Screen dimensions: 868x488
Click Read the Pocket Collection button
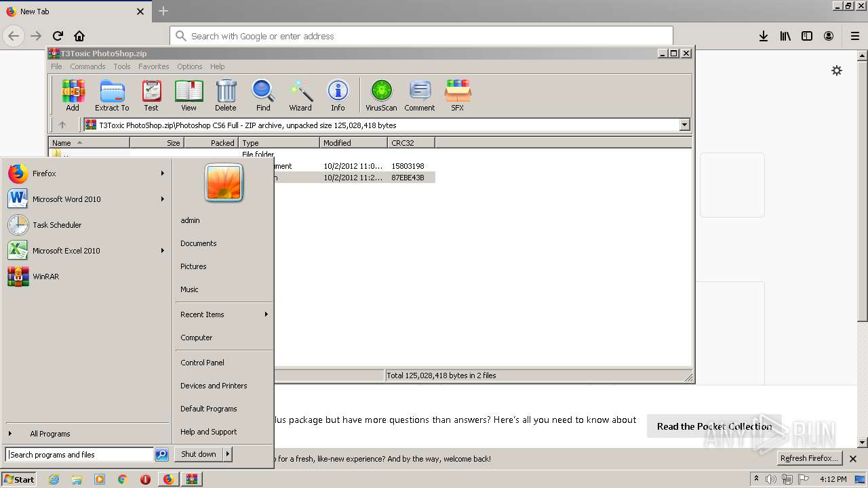714,426
